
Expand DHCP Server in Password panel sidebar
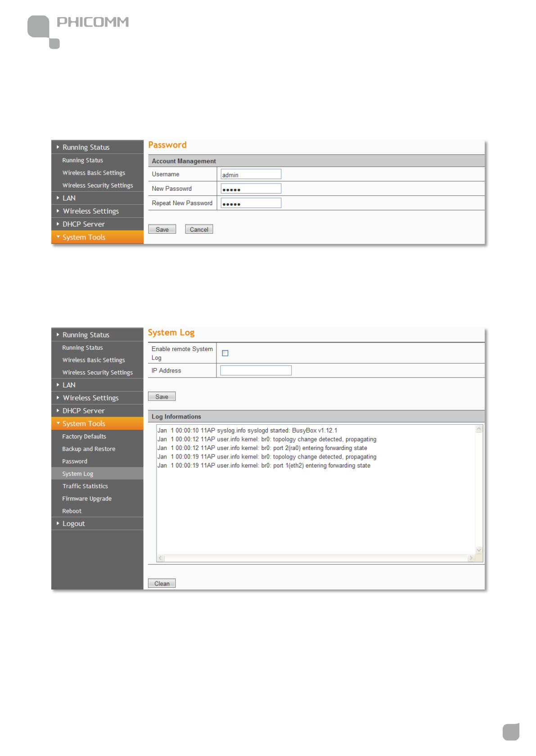[97, 224]
